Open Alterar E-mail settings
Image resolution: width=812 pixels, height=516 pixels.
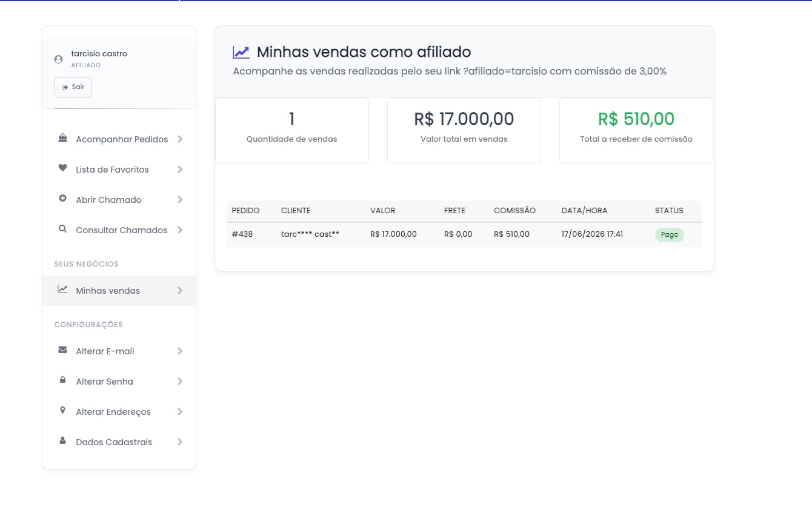coord(119,351)
